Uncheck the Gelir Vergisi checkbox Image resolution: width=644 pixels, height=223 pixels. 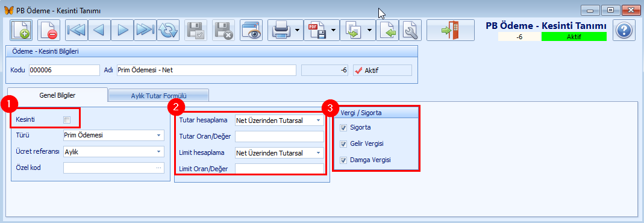tap(343, 143)
